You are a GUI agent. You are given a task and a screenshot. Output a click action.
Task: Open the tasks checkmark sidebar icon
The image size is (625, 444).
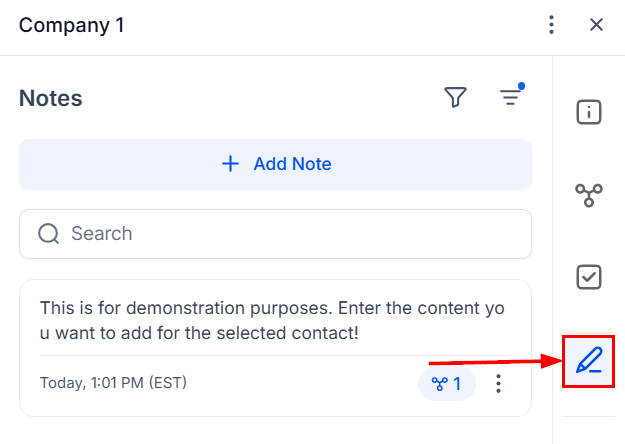589,277
